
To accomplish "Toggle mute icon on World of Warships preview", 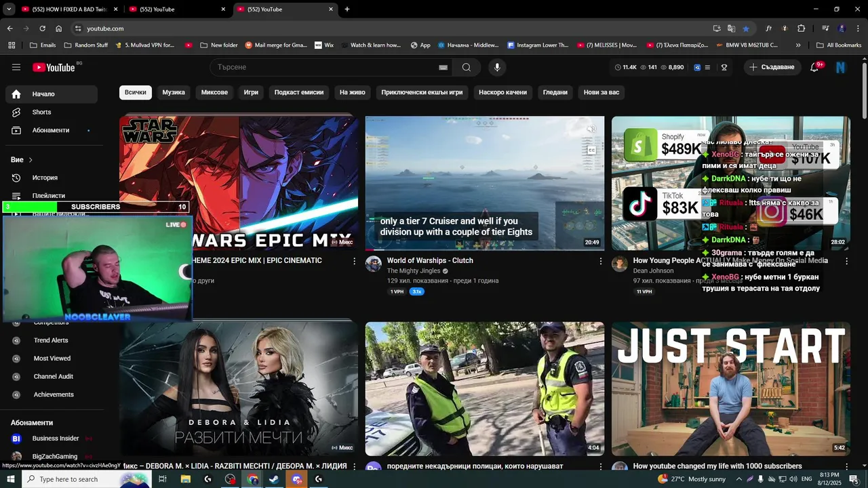I will tap(591, 129).
